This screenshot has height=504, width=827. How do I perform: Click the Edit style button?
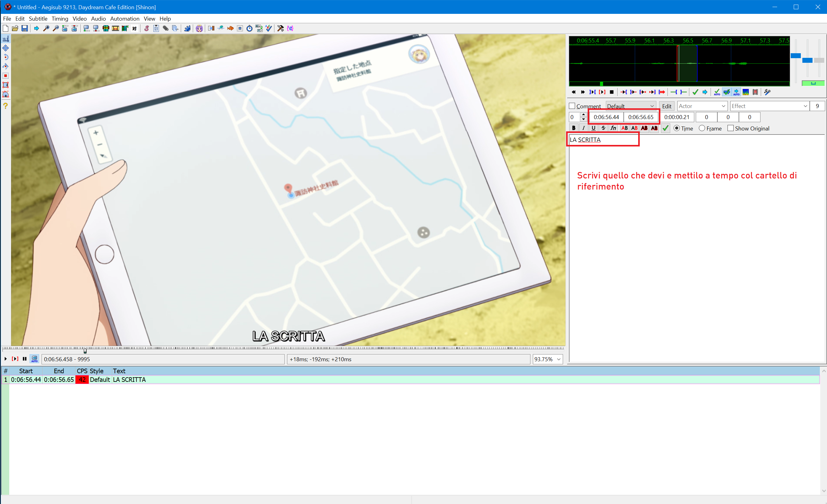tap(667, 106)
